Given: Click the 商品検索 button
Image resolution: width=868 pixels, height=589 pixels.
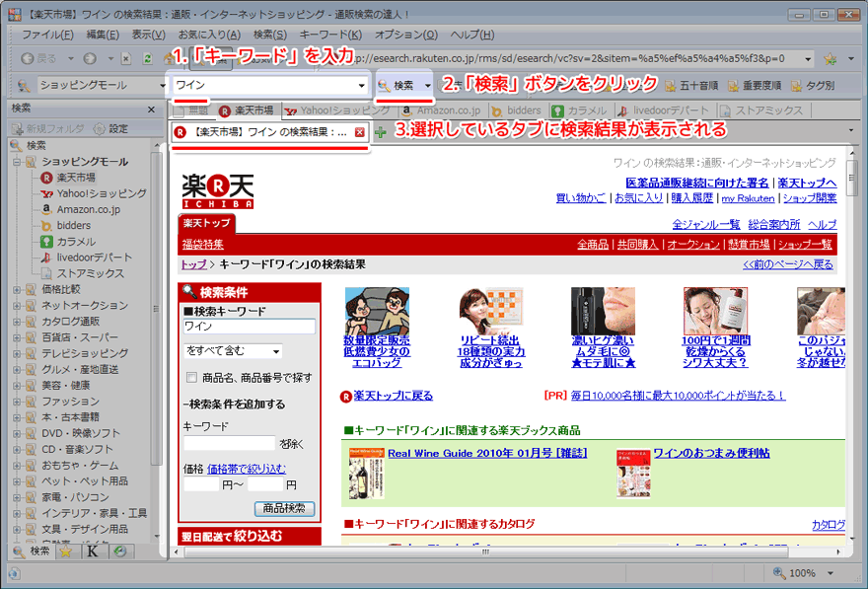Looking at the screenshot, I should [284, 508].
